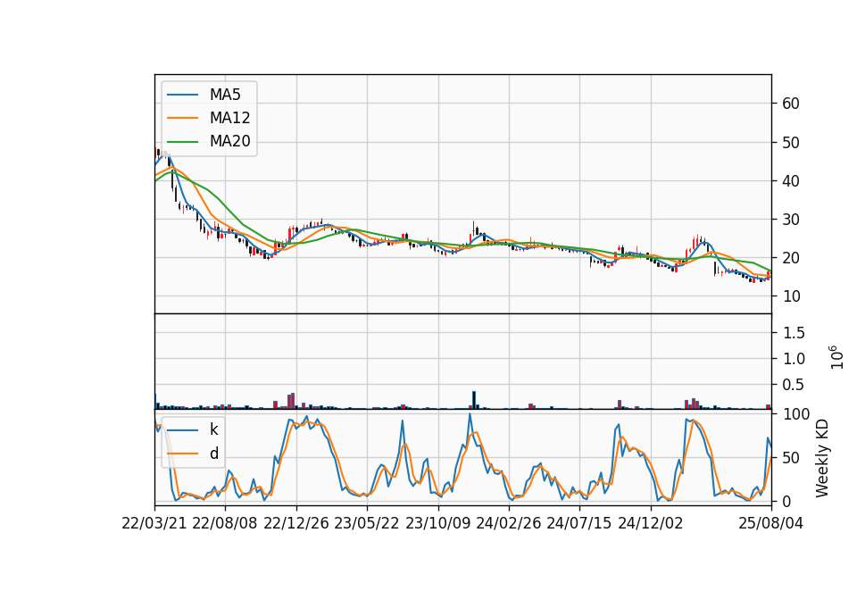Click the volume scale exponent 10^6 label
The width and height of the screenshot is (857, 616).
point(836,357)
